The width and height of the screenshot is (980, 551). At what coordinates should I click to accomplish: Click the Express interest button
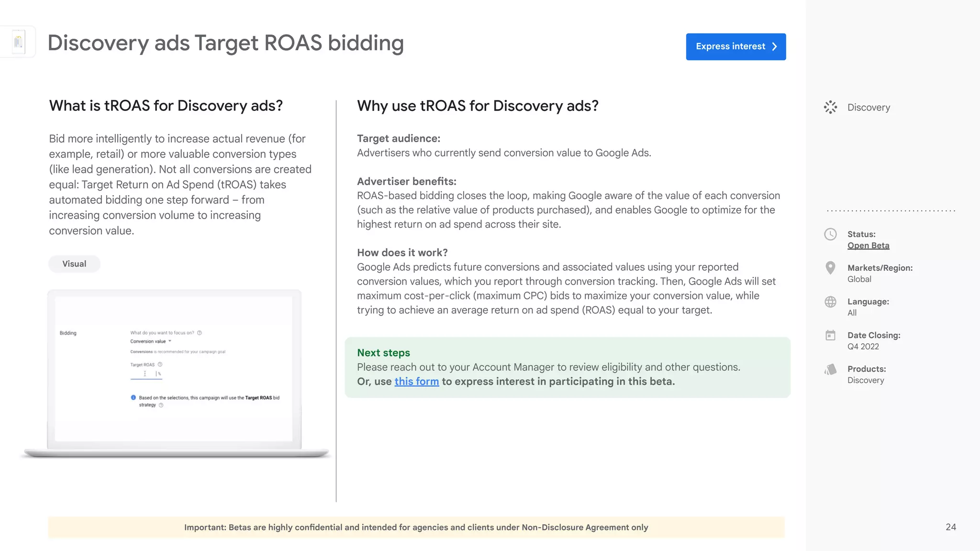click(x=735, y=46)
